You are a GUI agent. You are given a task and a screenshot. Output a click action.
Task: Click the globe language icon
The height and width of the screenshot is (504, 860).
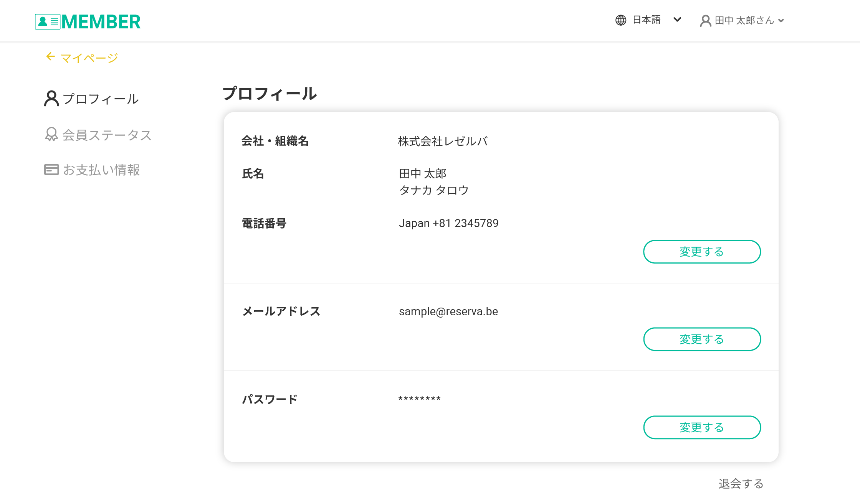tap(621, 20)
